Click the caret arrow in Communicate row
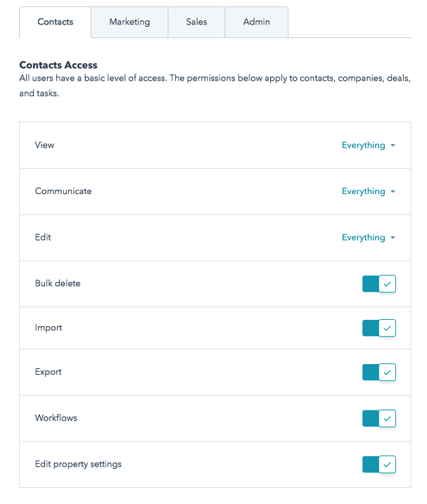Image resolution: width=427 pixels, height=504 pixels. 393,192
